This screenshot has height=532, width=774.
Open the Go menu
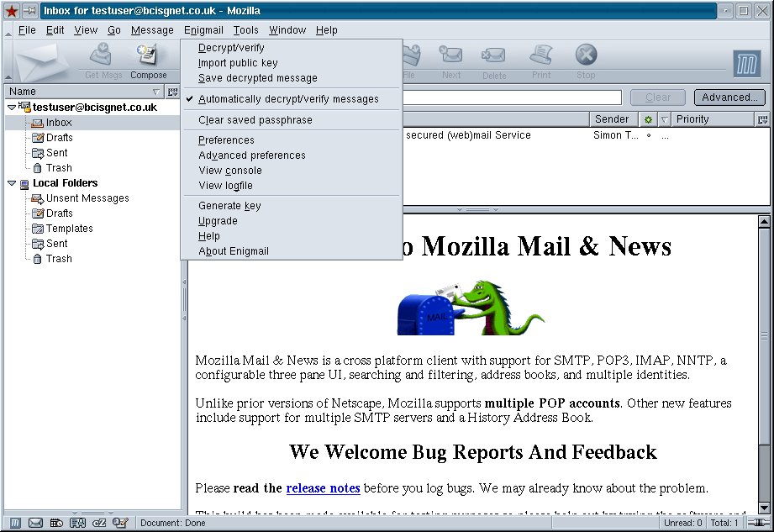coord(114,30)
